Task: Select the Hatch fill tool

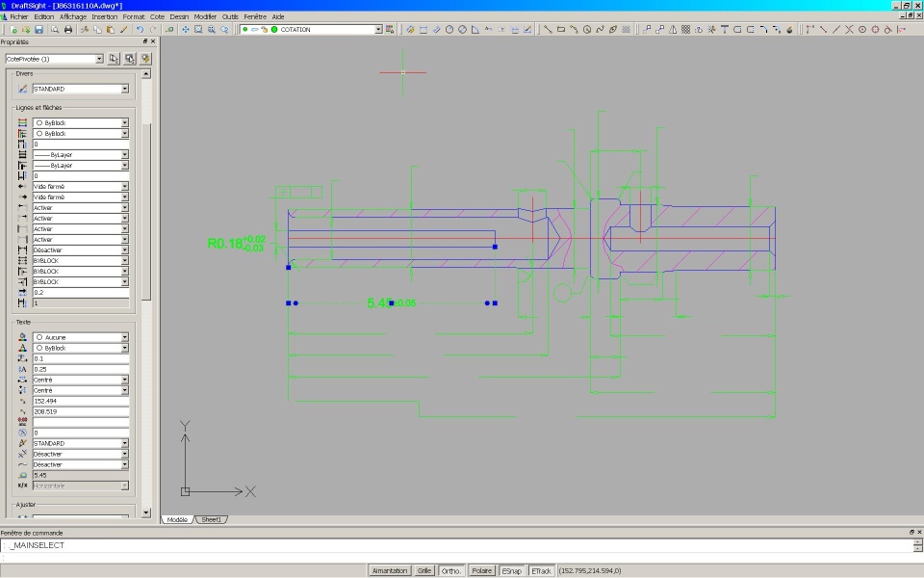Action: (x=627, y=29)
